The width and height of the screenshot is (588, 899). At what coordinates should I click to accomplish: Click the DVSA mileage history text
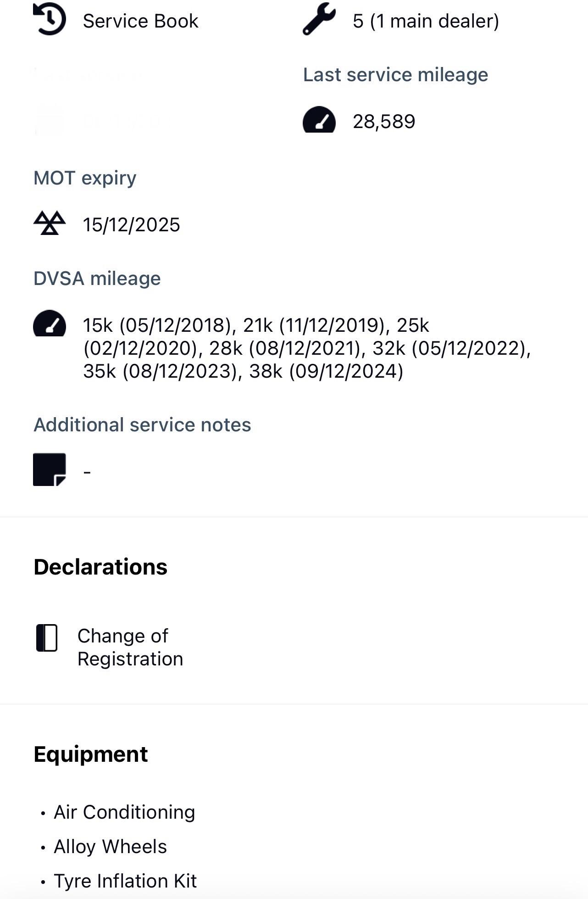pos(306,348)
